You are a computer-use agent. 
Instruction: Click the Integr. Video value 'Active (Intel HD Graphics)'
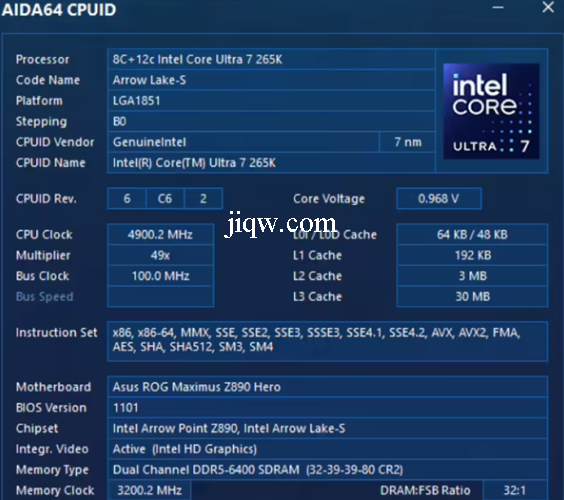(328, 449)
